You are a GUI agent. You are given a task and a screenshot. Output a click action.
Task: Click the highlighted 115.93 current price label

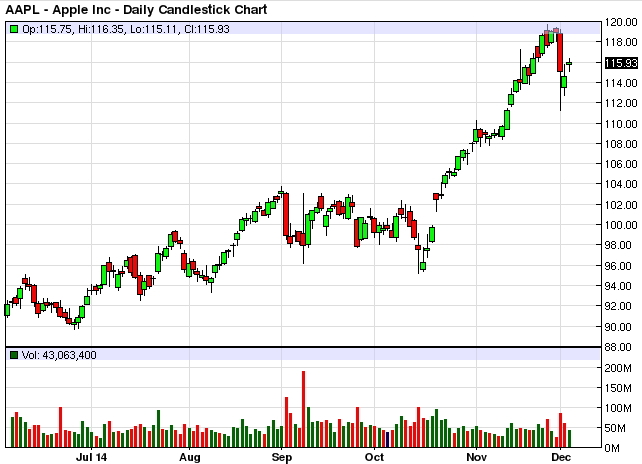pos(621,63)
